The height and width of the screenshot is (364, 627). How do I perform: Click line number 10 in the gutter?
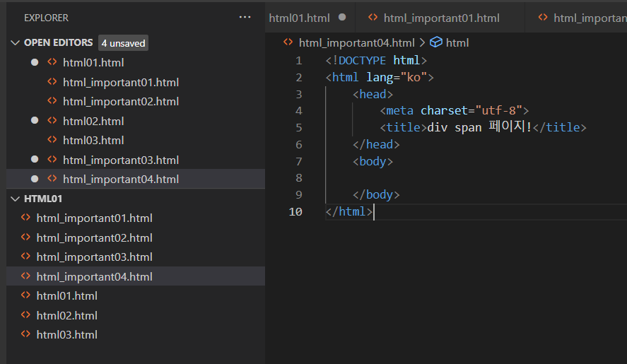coord(295,211)
